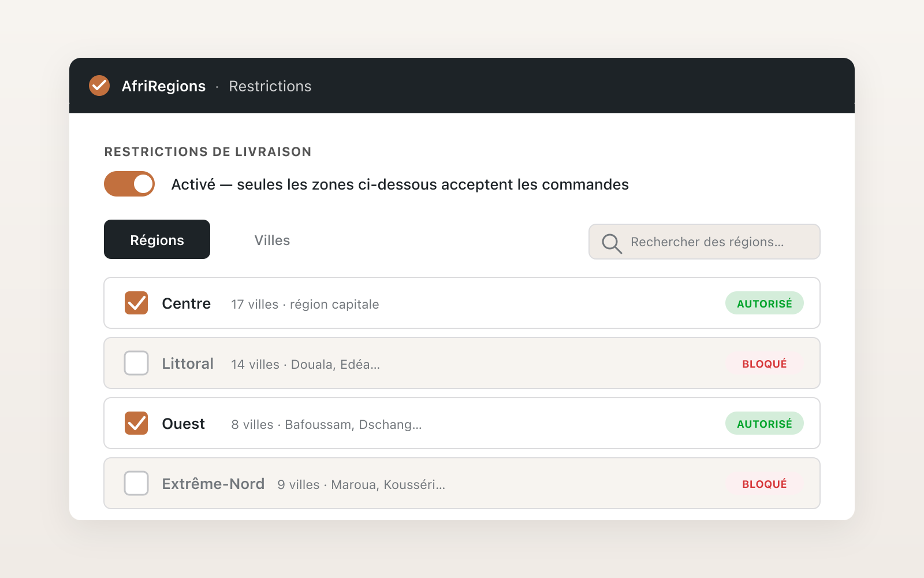The image size is (924, 578).
Task: Turn off the delivery restrictions toggle
Action: click(129, 184)
